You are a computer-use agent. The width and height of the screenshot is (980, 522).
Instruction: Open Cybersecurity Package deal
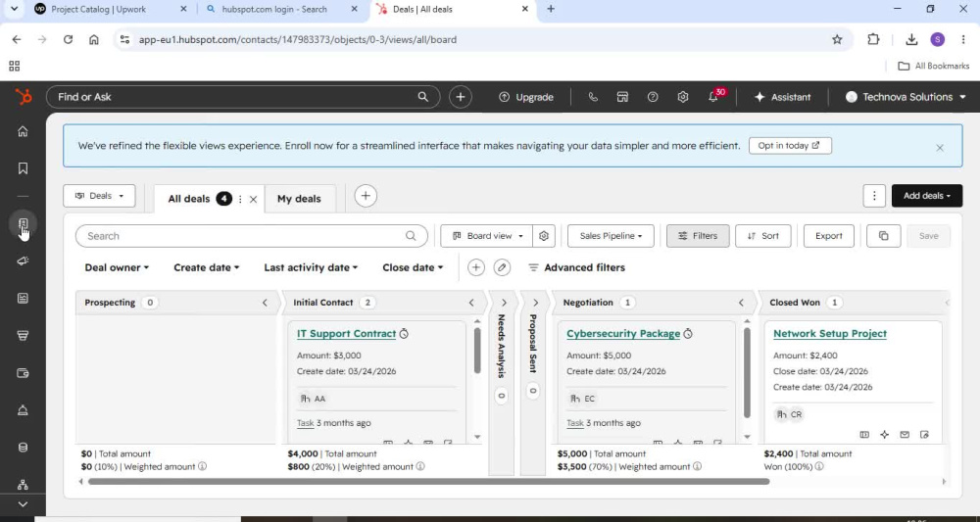point(623,333)
